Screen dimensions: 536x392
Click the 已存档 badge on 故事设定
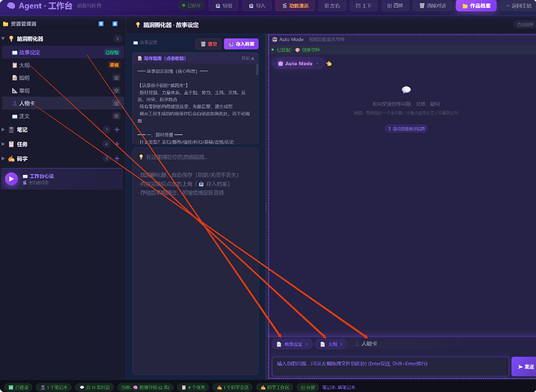pyautogui.click(x=112, y=53)
